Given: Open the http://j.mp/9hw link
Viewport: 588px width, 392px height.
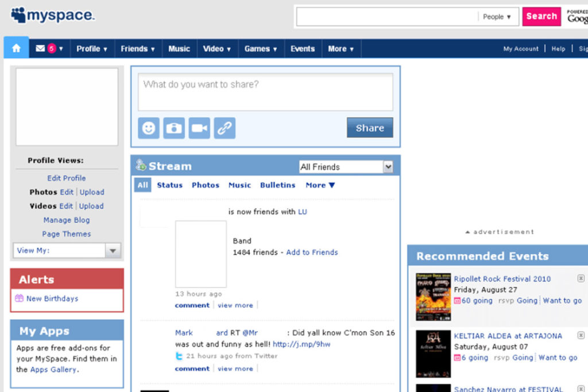Looking at the screenshot, I should tap(301, 344).
